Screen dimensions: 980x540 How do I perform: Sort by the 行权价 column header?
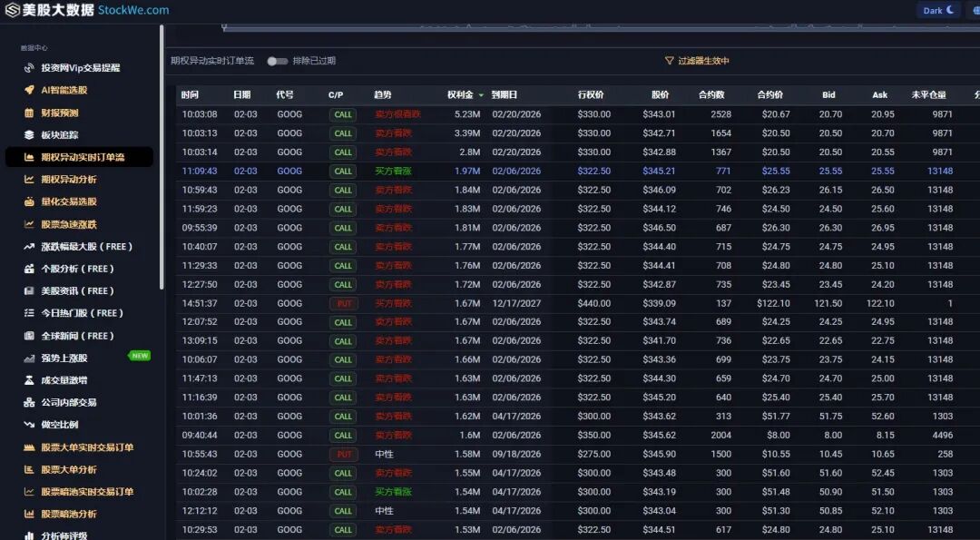pyautogui.click(x=591, y=95)
